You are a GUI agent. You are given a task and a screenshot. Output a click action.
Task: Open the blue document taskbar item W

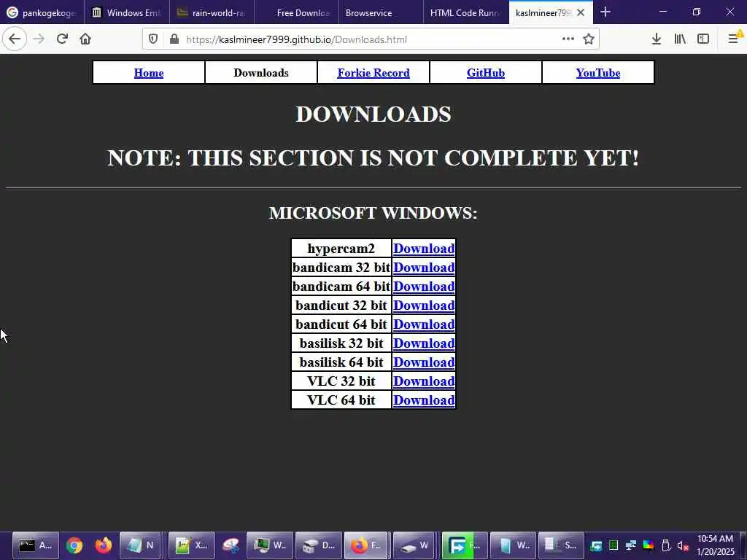pyautogui.click(x=513, y=545)
